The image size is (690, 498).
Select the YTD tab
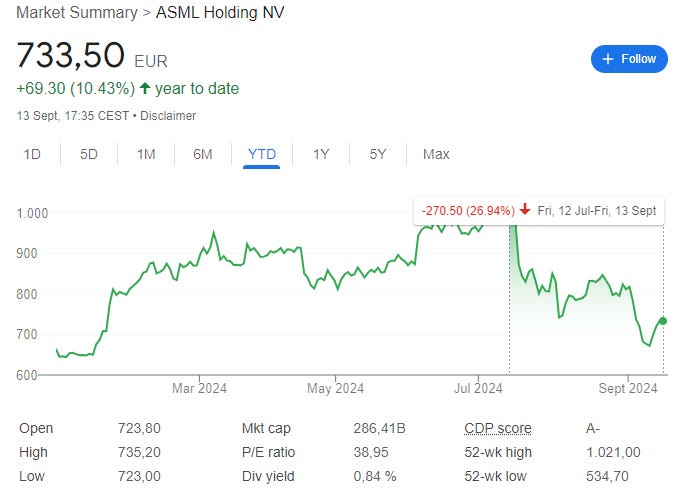point(262,154)
